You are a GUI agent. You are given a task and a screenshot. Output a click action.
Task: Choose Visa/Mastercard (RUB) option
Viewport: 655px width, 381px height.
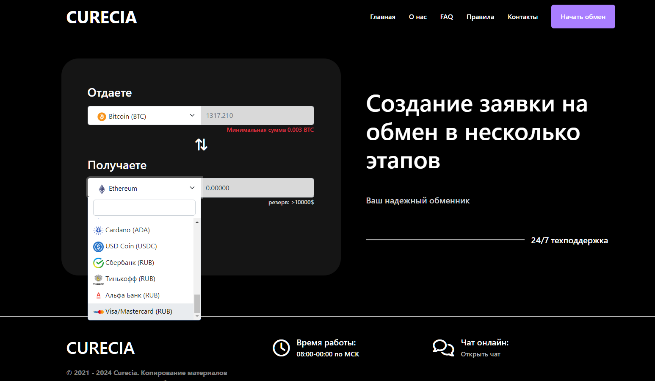tap(141, 311)
